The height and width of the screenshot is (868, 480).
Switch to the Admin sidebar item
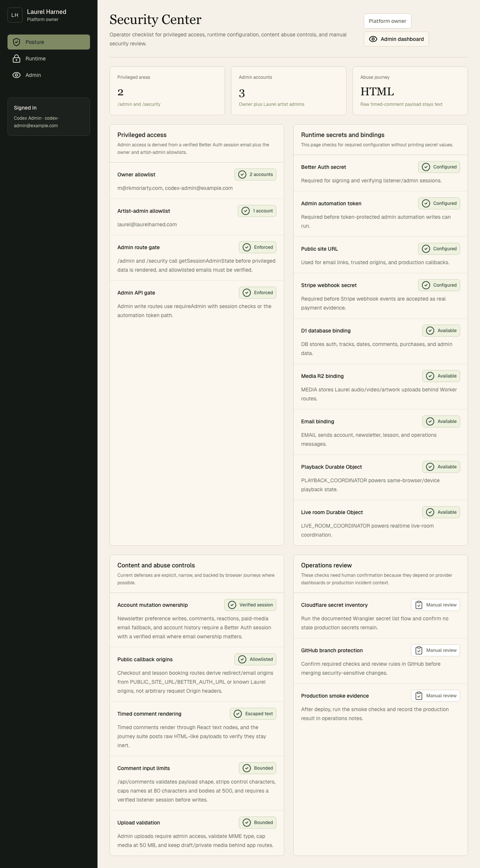coord(49,75)
